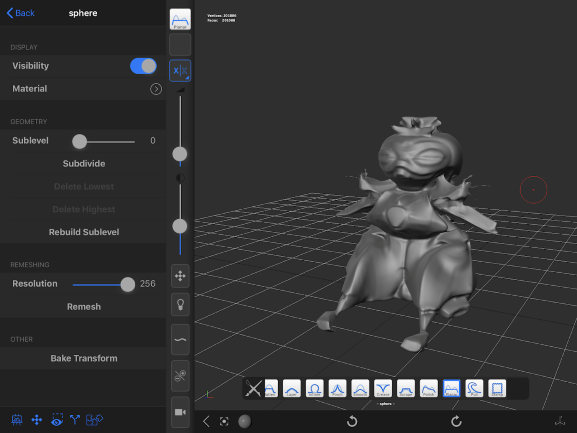
Task: Frame the object with focus icon
Action: [224, 422]
